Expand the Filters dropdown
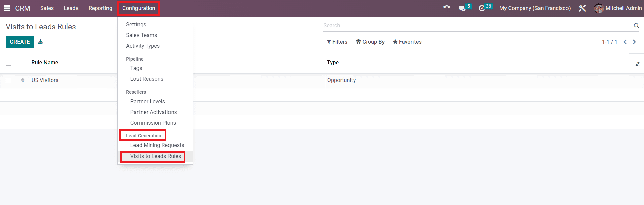 337,42
